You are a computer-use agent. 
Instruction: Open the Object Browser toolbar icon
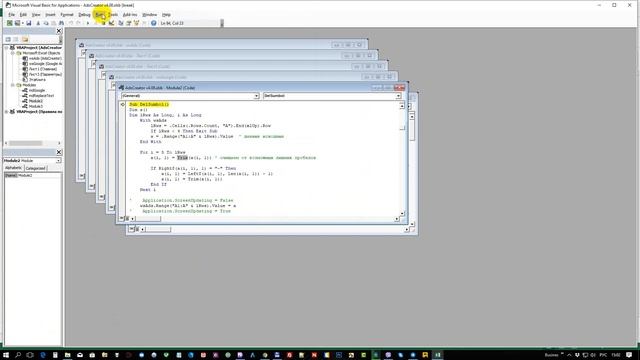click(x=136, y=23)
